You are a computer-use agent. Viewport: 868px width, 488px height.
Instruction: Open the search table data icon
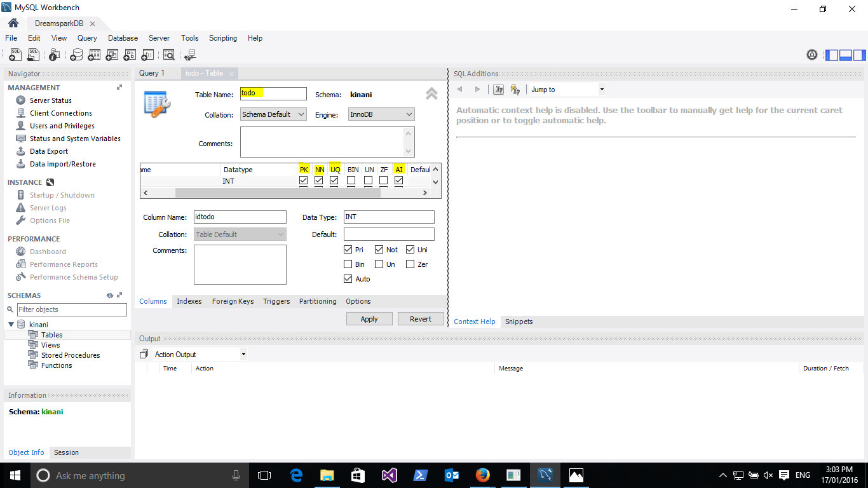click(168, 55)
